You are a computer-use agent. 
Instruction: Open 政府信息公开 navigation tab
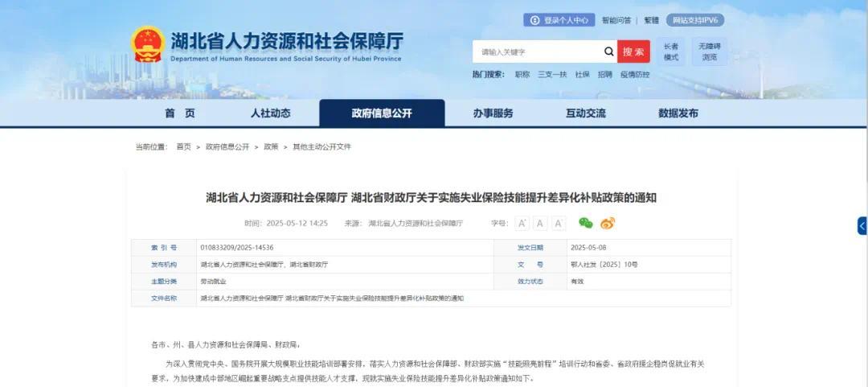coord(382,113)
